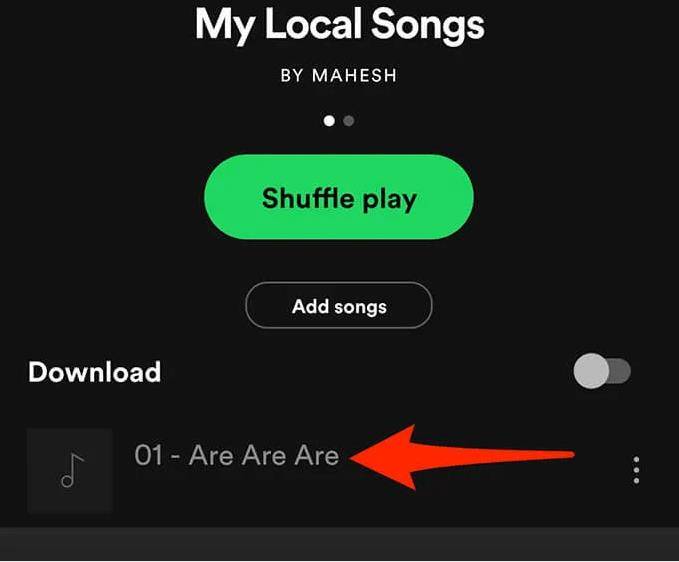679x562 pixels.
Task: Click the tail of the red arrow
Action: coord(541,455)
